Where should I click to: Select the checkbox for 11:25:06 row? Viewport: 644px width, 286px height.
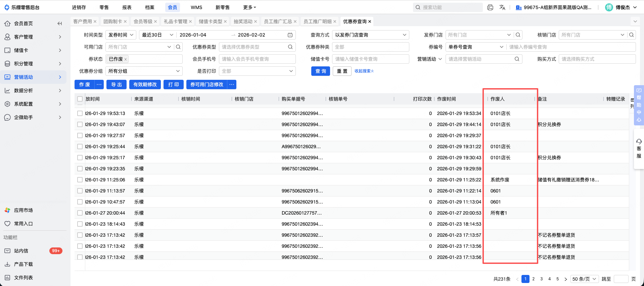coord(80,180)
